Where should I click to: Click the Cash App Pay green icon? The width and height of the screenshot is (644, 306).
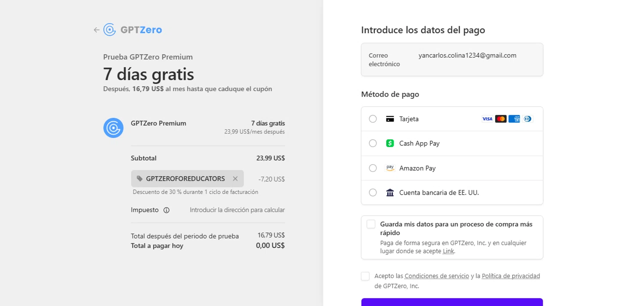390,143
